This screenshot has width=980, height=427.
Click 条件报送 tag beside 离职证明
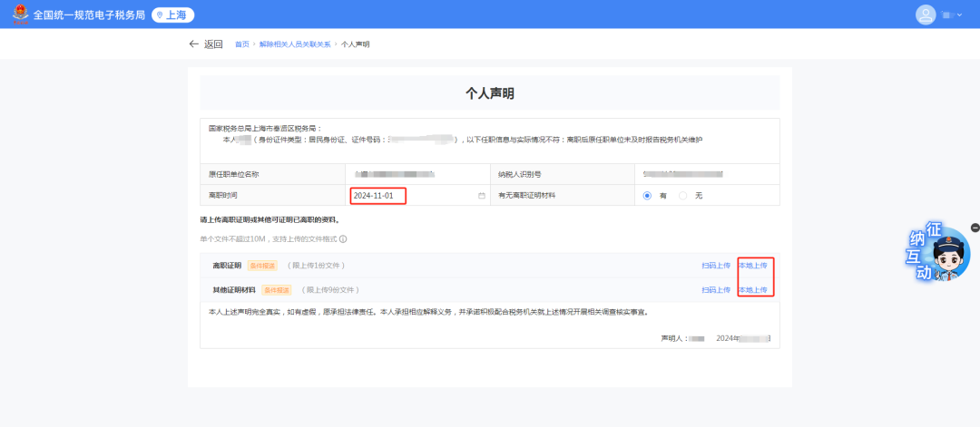261,266
